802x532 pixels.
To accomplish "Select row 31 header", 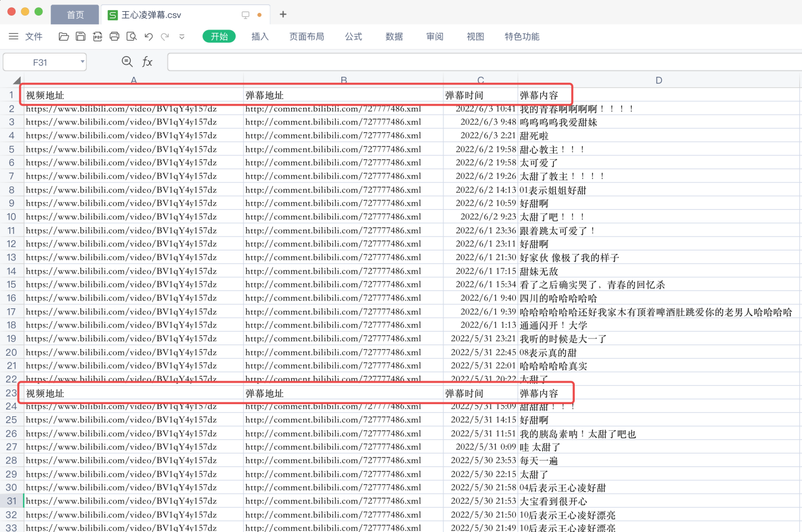I will pyautogui.click(x=11, y=501).
